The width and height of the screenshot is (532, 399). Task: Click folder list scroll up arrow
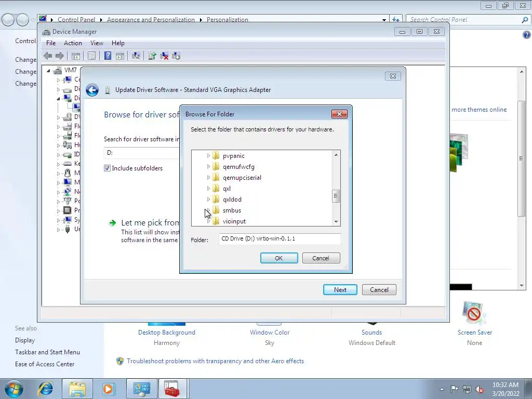click(336, 155)
